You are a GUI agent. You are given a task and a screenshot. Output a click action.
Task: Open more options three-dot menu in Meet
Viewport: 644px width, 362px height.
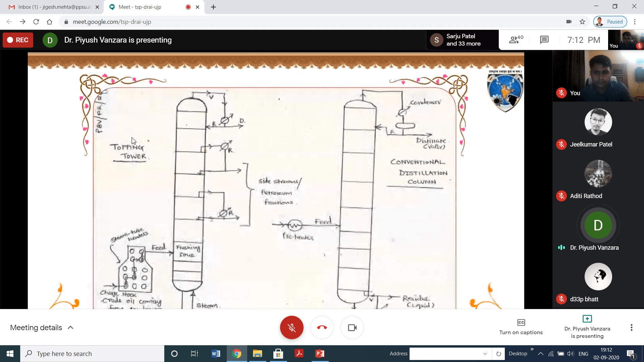[631, 327]
